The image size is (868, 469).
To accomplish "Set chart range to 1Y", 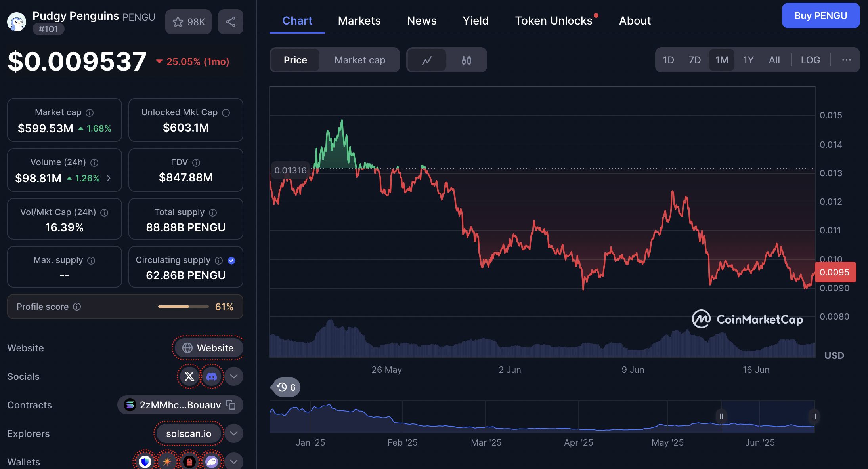I will click(x=748, y=60).
